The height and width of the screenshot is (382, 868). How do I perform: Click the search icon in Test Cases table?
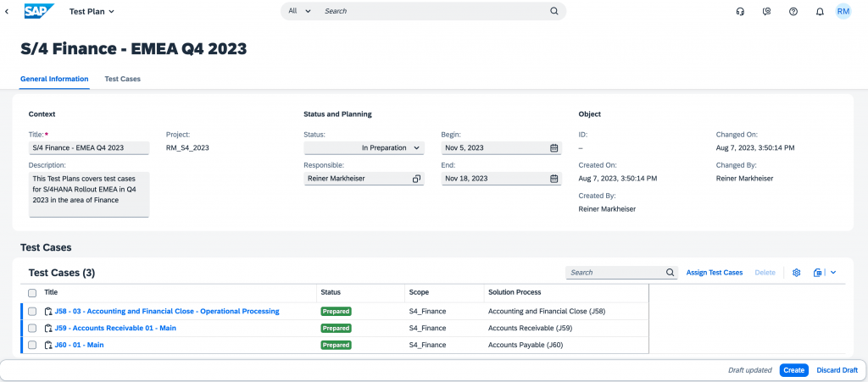(670, 273)
